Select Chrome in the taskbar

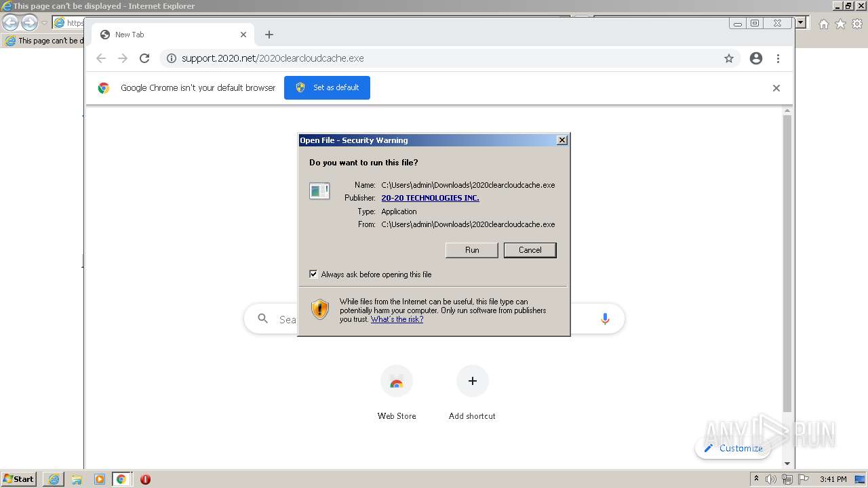pos(121,479)
